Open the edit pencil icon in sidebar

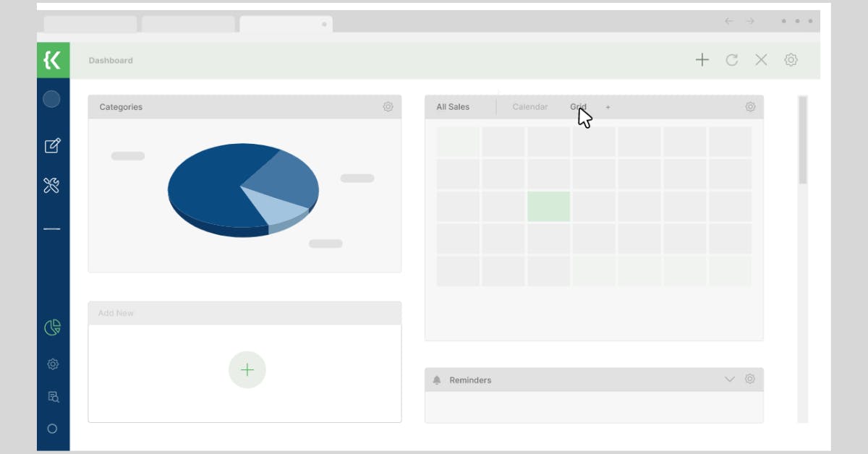click(52, 145)
